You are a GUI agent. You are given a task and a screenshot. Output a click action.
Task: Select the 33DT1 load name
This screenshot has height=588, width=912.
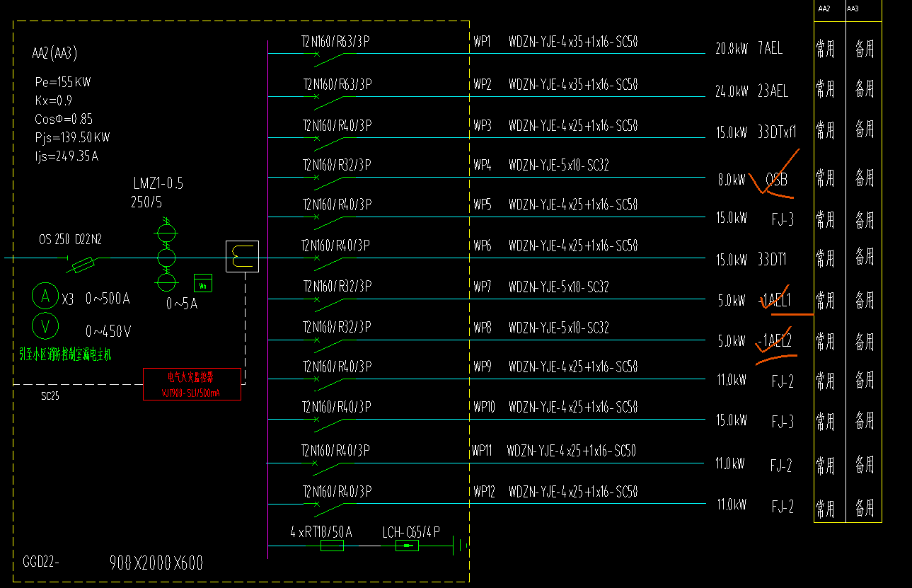(772, 260)
